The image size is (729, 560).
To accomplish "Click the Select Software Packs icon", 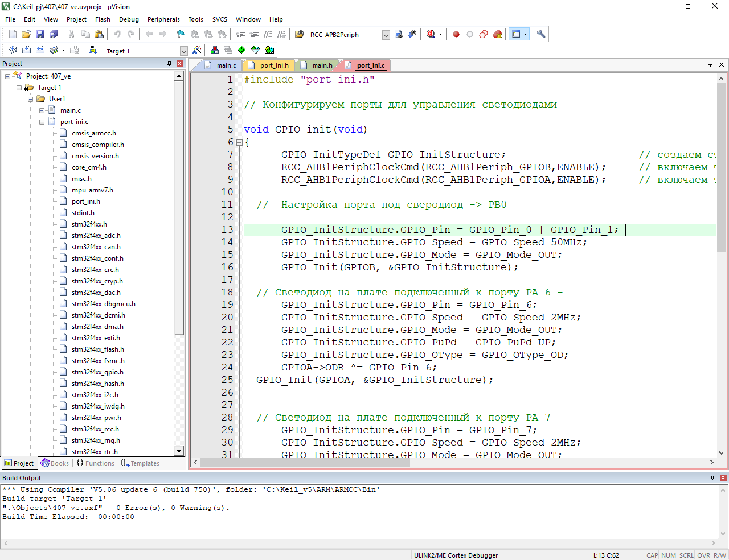I will (x=256, y=50).
